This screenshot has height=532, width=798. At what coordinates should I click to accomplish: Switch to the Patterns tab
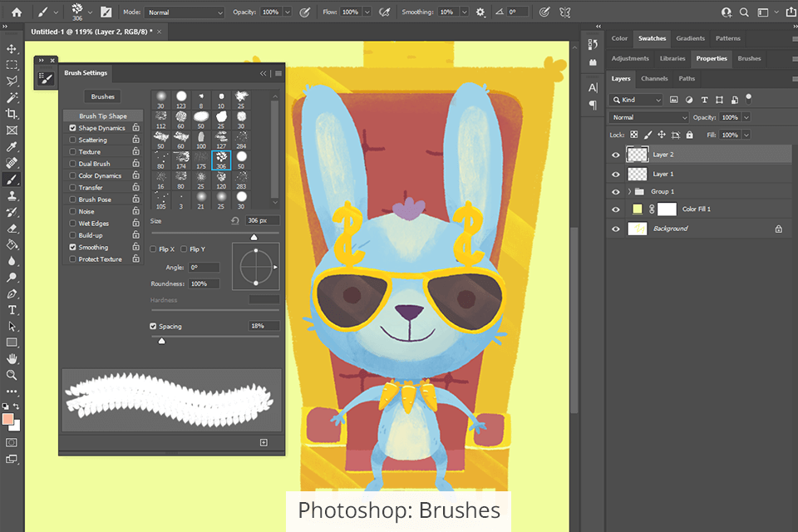728,38
